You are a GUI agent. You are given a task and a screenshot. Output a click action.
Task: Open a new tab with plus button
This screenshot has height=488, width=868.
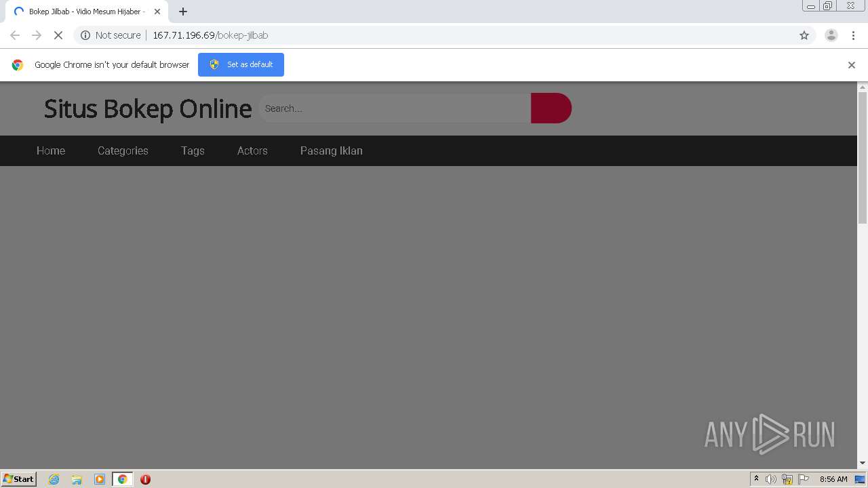tap(182, 12)
